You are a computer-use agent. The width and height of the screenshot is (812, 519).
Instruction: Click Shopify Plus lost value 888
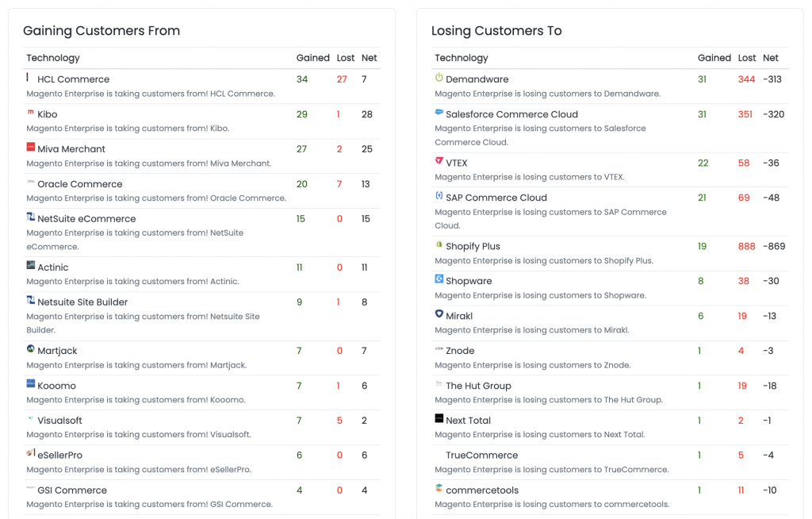tap(746, 246)
